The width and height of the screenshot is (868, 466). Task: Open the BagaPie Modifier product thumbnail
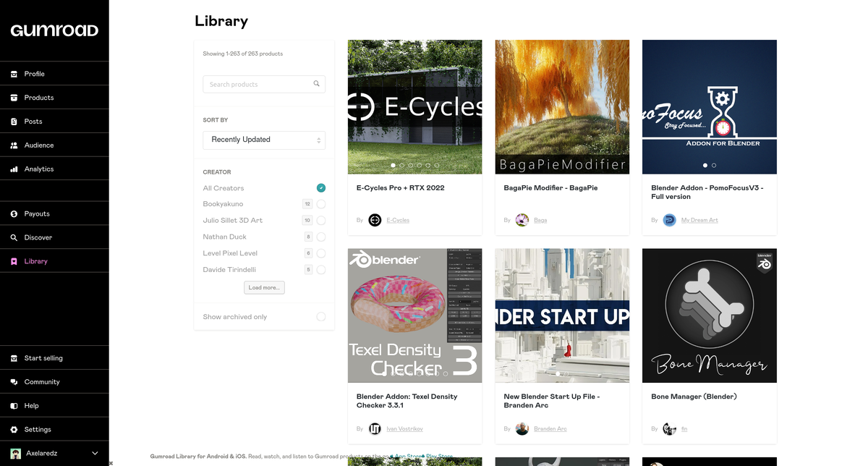coord(562,107)
